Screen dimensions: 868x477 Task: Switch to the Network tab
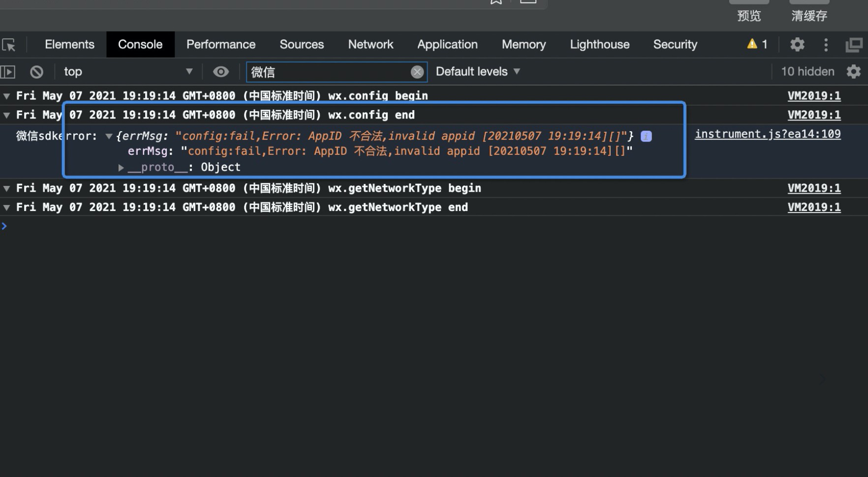(371, 44)
